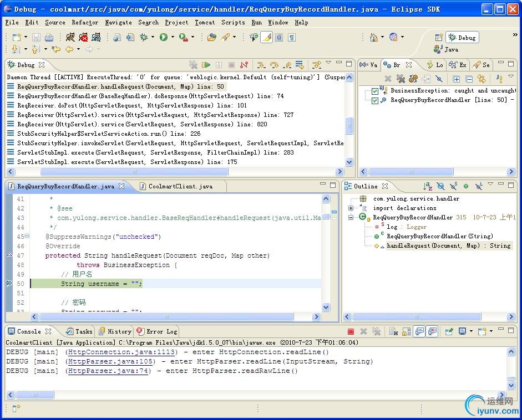Click the editor horizontal scrollbar thumb
Image resolution: width=522 pixels, height=420 pixels.
(166, 317)
